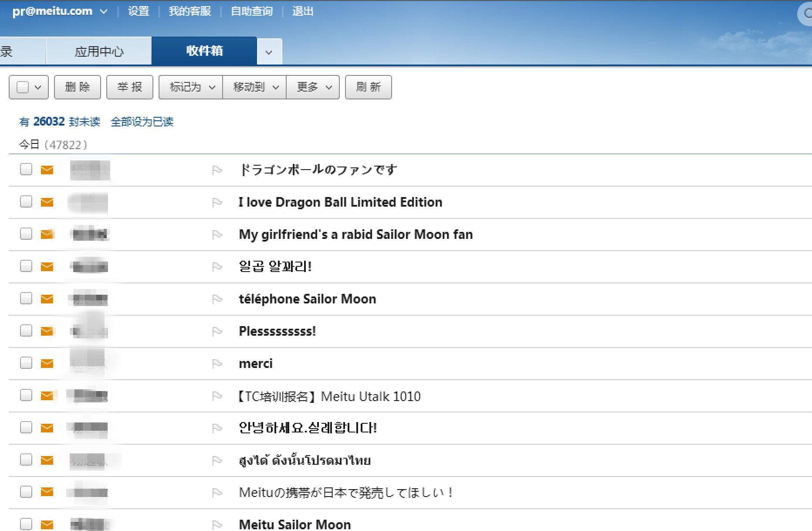Flag the 'merci' email
Image resolution: width=812 pixels, height=531 pixels.
point(217,364)
